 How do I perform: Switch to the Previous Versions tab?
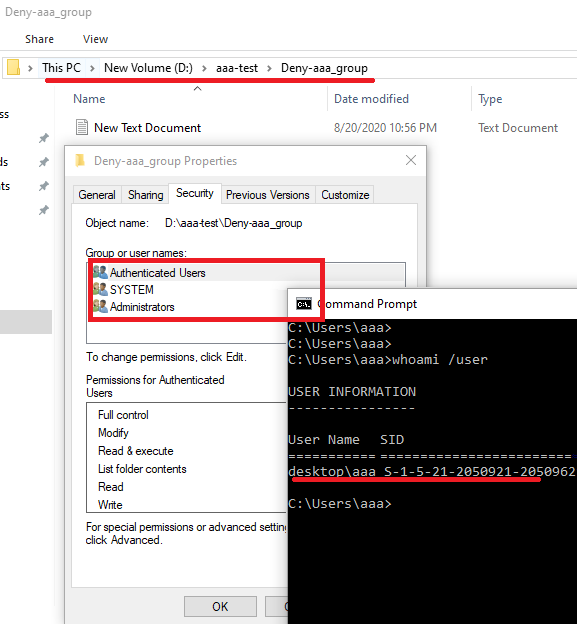[x=267, y=195]
